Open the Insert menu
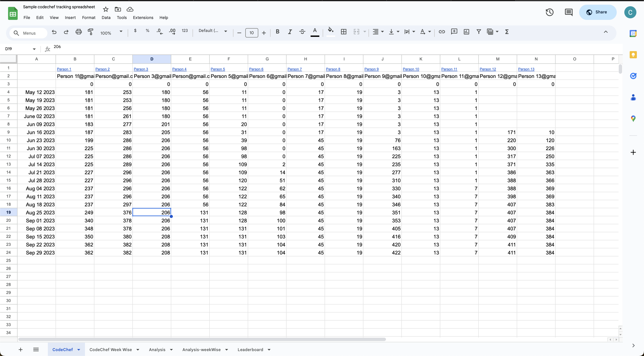This screenshot has height=356, width=644. 70,17
